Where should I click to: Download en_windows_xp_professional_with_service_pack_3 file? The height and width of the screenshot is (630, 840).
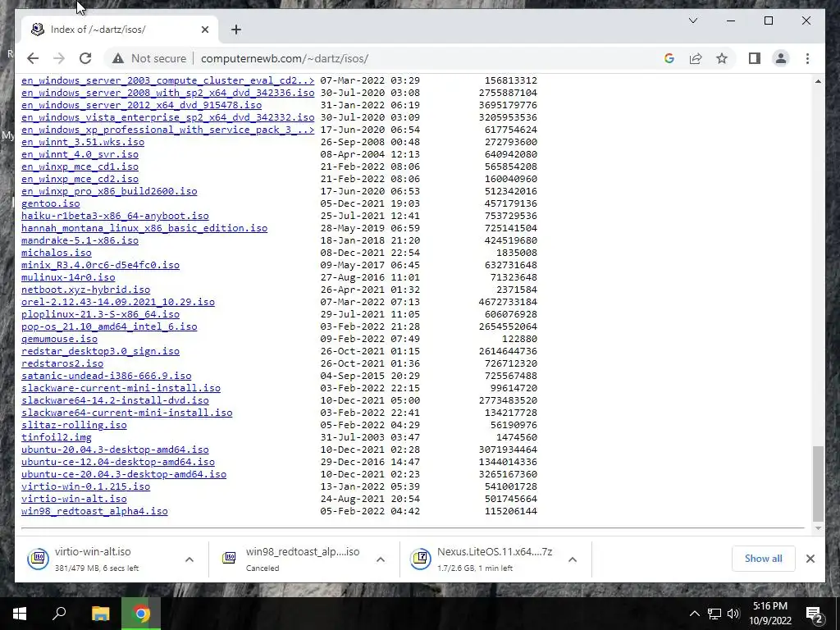167,130
